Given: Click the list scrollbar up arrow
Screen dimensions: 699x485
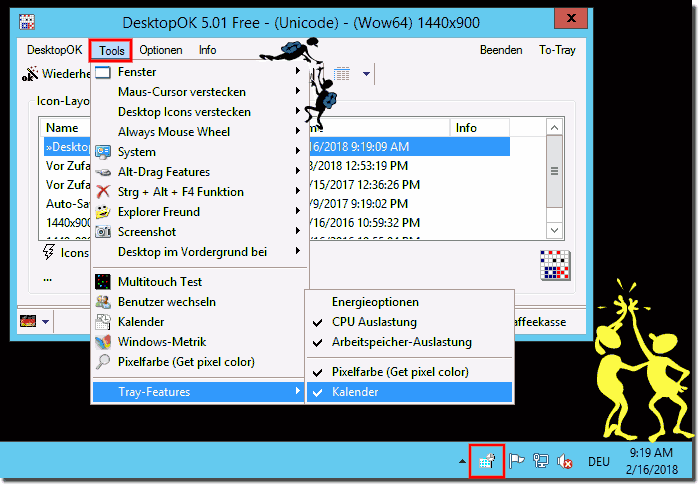Looking at the screenshot, I should click(554, 128).
